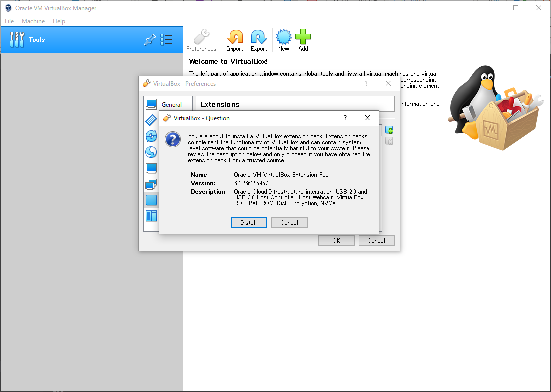Open the Help menu
551x392 pixels.
click(59, 21)
